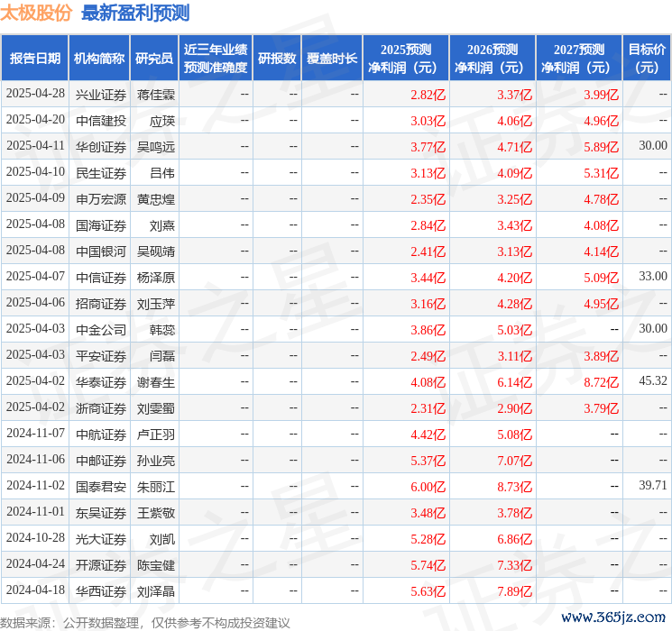Click the target price 33.00
Image resolution: width=672 pixels, height=631 pixels.
[x=653, y=277]
